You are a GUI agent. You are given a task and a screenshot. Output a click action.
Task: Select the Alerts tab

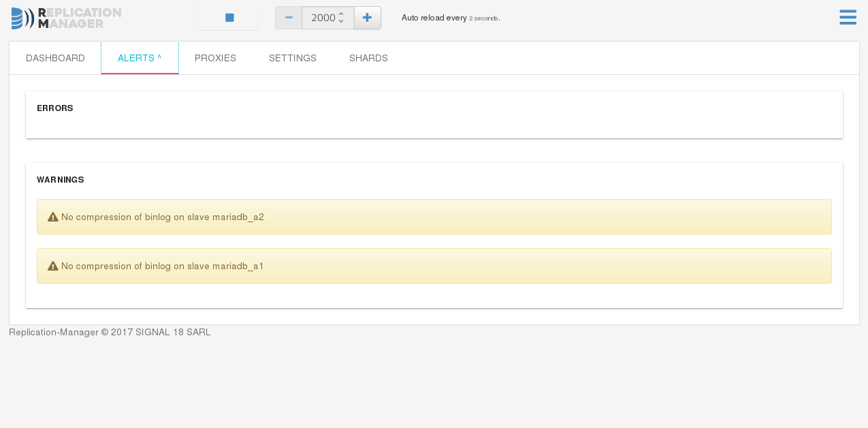pyautogui.click(x=140, y=58)
